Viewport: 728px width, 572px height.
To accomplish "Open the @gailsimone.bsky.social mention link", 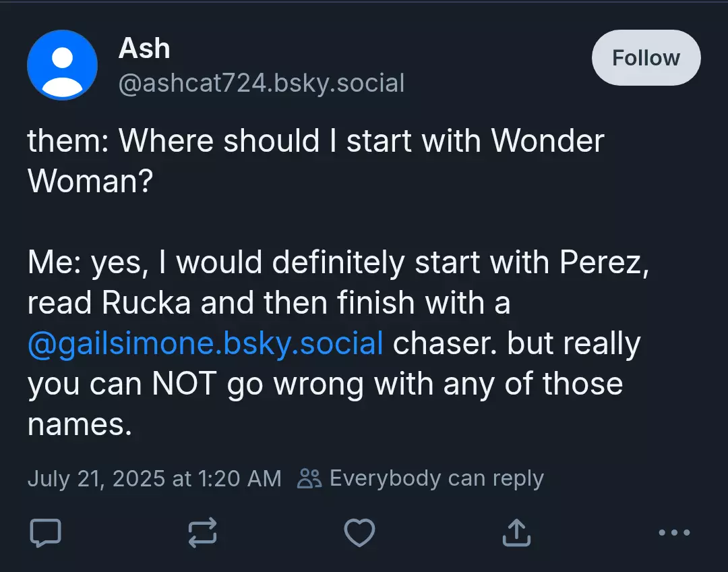I will [205, 344].
